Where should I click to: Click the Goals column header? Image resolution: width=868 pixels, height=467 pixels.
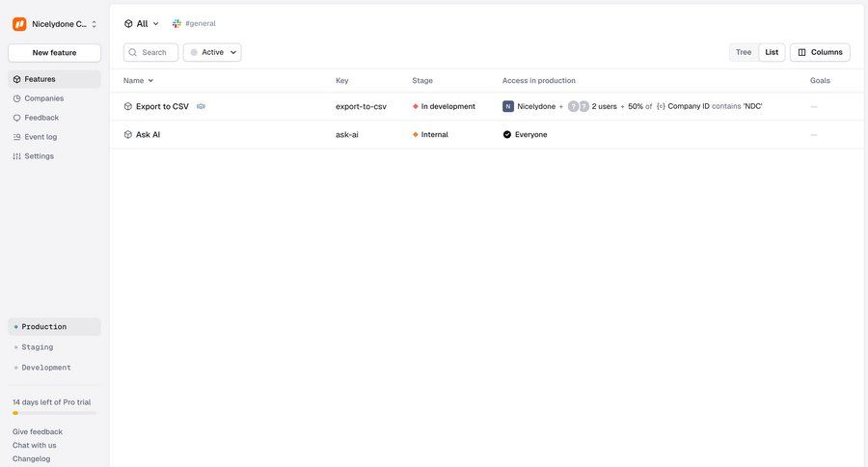tap(820, 80)
